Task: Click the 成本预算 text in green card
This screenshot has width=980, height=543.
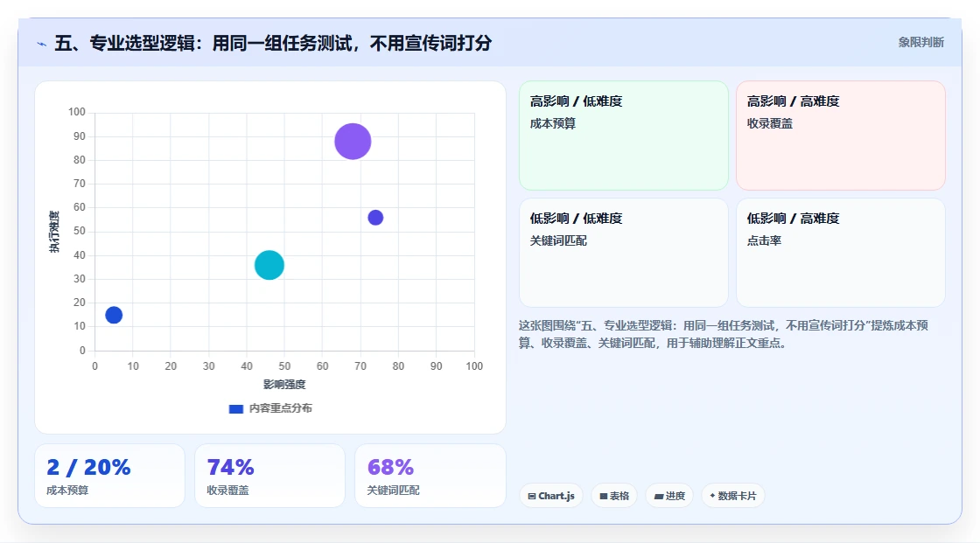Action: [x=552, y=123]
